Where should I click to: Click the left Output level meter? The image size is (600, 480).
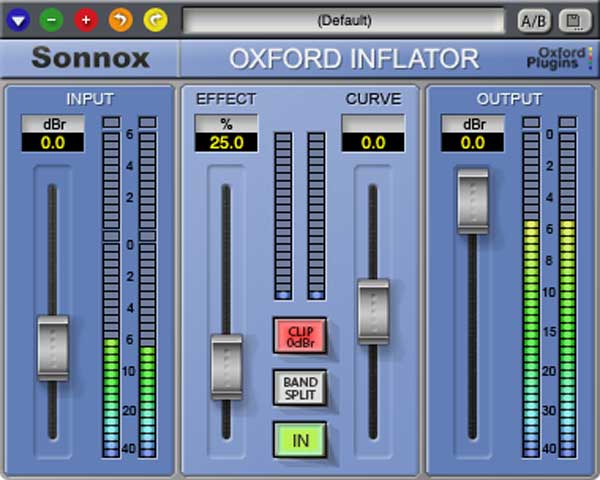(x=531, y=295)
